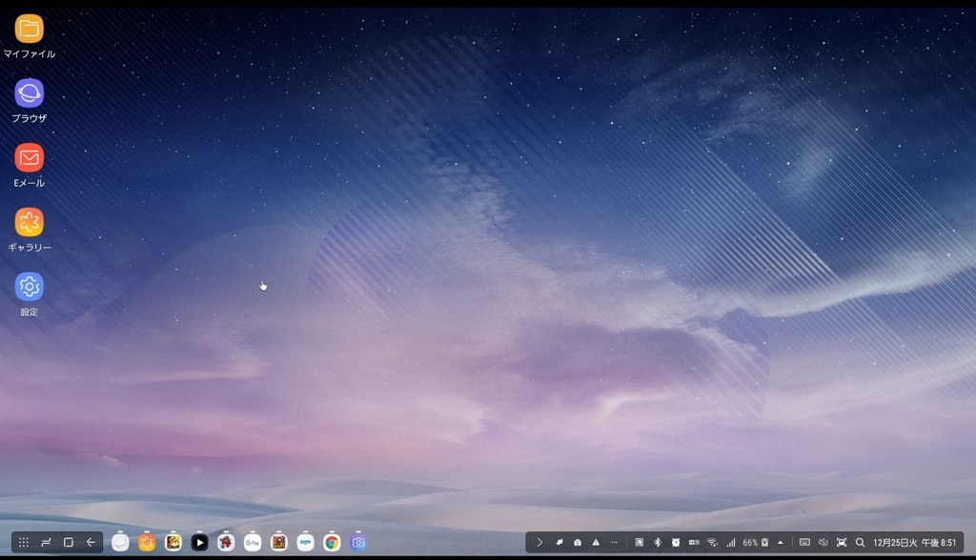976x560 pixels.
Task: Expand hidden notification icons with the chevron
Action: 540,542
